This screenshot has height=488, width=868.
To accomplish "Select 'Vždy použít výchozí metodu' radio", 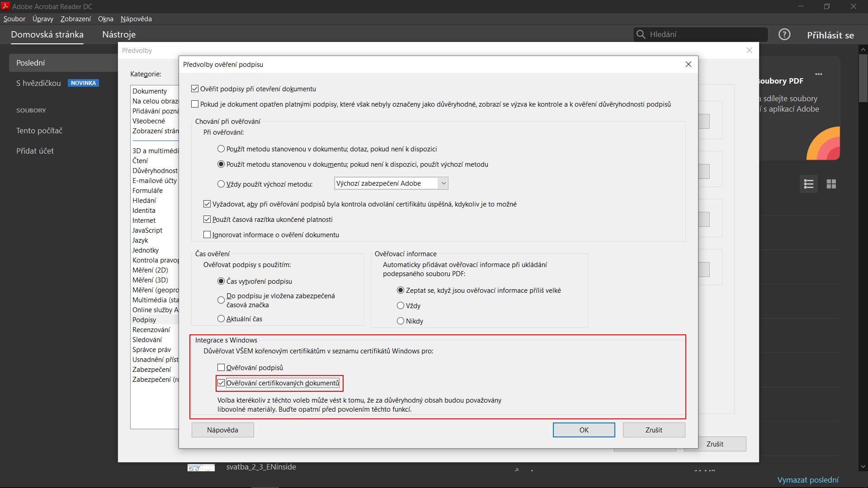I will point(221,184).
